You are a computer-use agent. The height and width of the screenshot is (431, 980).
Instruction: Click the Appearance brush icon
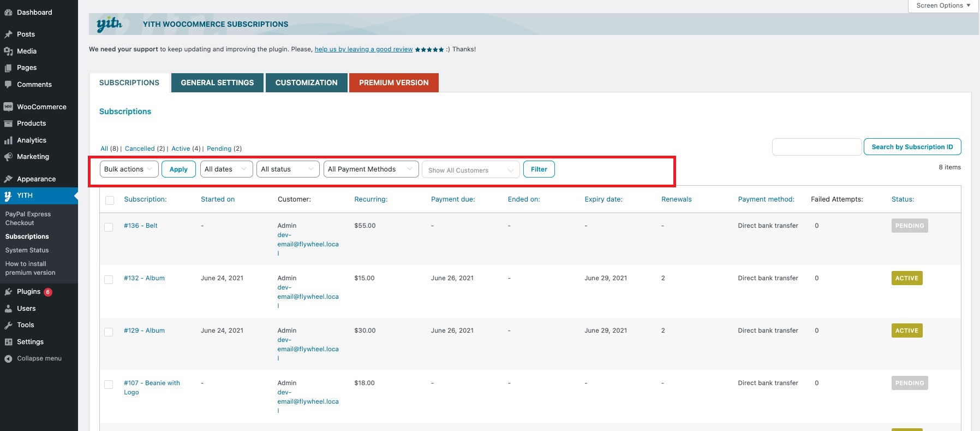click(x=8, y=179)
